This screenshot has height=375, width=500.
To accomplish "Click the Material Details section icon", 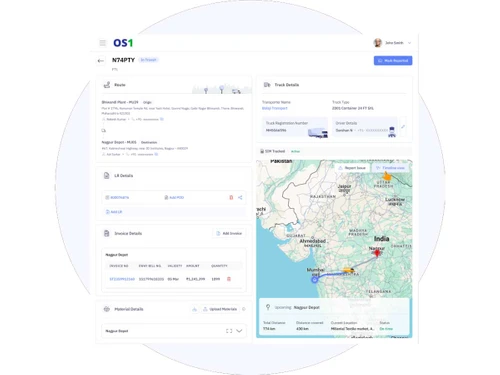I will (x=107, y=309).
